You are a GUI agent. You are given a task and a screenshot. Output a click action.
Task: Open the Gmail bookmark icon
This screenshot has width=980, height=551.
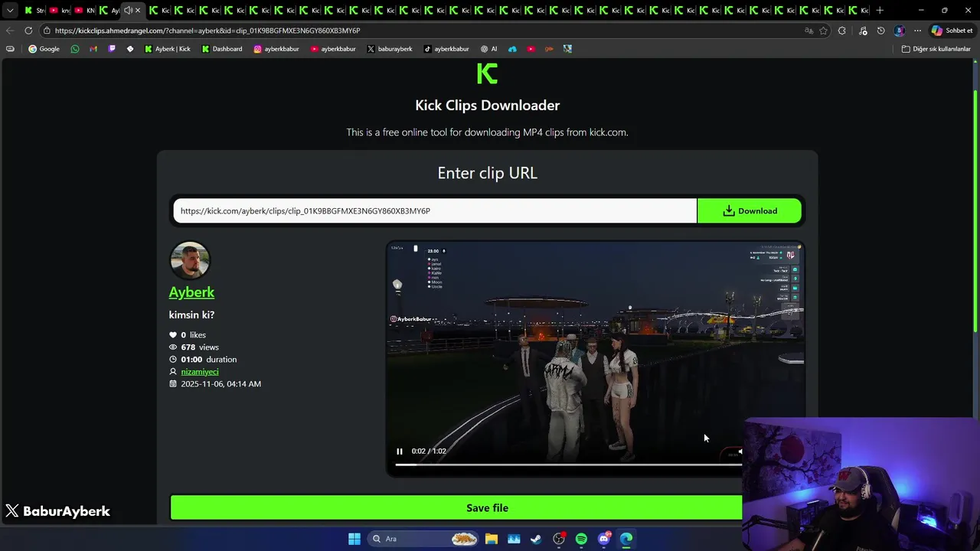[93, 49]
